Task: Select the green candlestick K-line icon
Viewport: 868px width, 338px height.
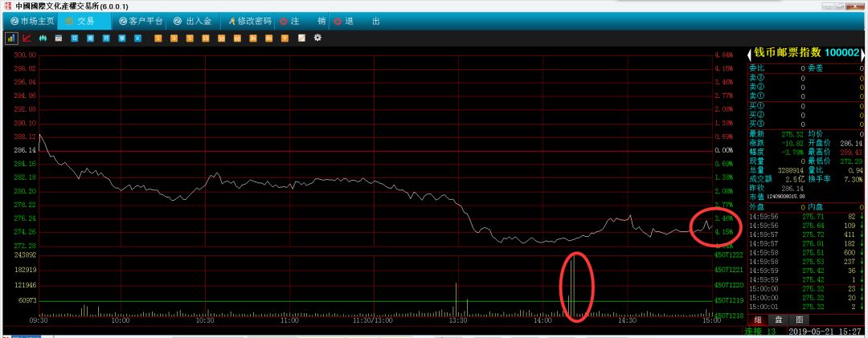Action: click(x=42, y=39)
